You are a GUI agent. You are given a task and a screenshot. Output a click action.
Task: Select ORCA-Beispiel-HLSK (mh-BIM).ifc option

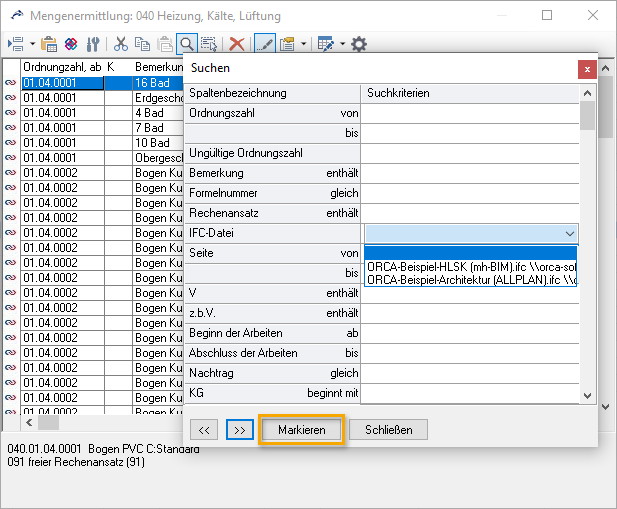(x=471, y=267)
